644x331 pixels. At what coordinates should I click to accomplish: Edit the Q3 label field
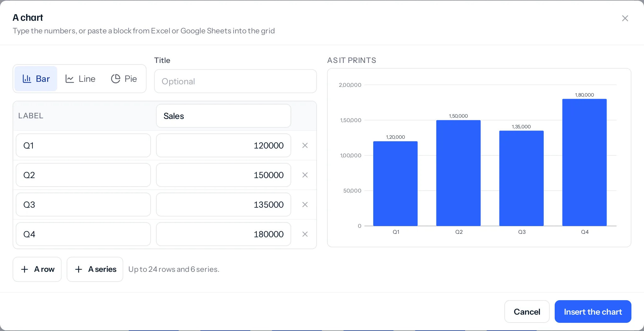pos(83,205)
